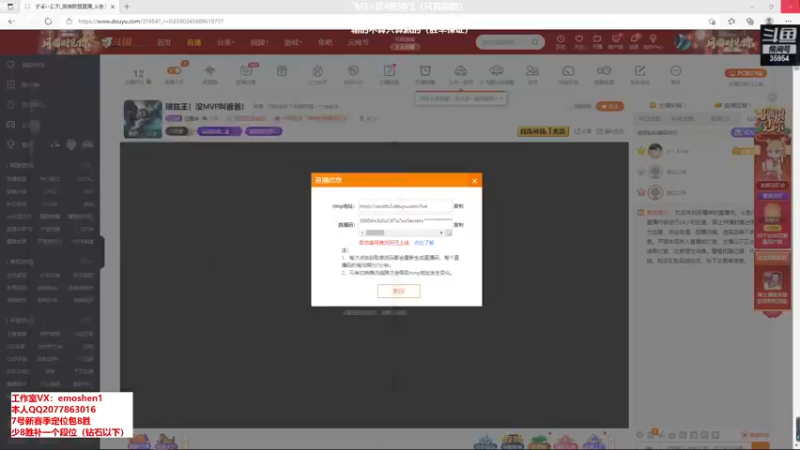The image size is (800, 450).
Task: Click the browser address bar URL
Action: (x=151, y=21)
